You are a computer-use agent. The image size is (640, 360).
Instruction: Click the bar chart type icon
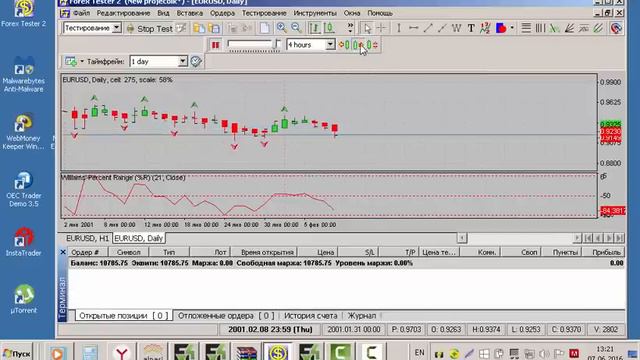pos(314,28)
